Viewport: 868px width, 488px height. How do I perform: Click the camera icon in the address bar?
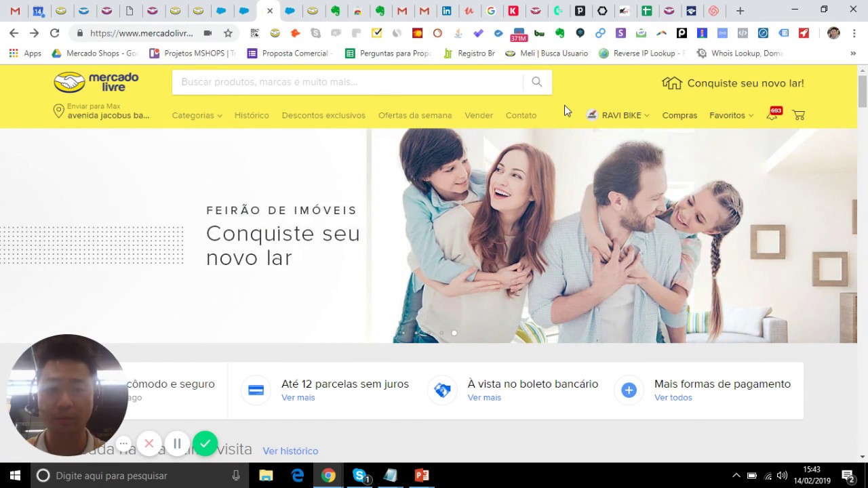pyautogui.click(x=208, y=33)
